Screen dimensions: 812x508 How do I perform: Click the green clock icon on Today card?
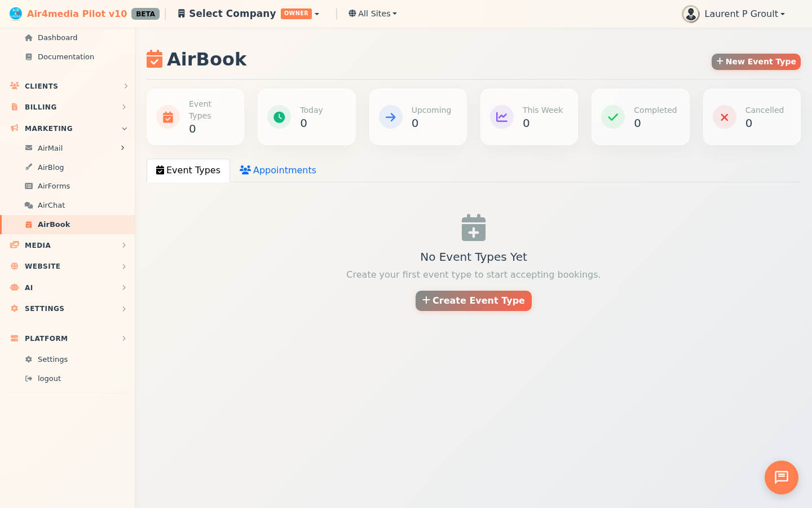279,117
